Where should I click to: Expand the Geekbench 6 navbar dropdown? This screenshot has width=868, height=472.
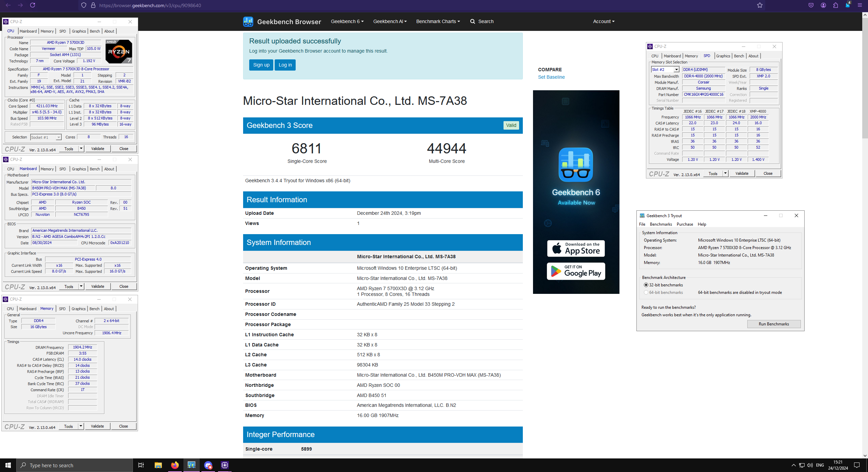pyautogui.click(x=347, y=21)
